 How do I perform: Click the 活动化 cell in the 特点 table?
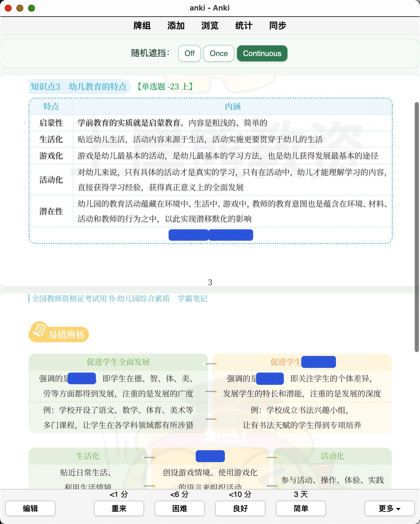(51, 180)
